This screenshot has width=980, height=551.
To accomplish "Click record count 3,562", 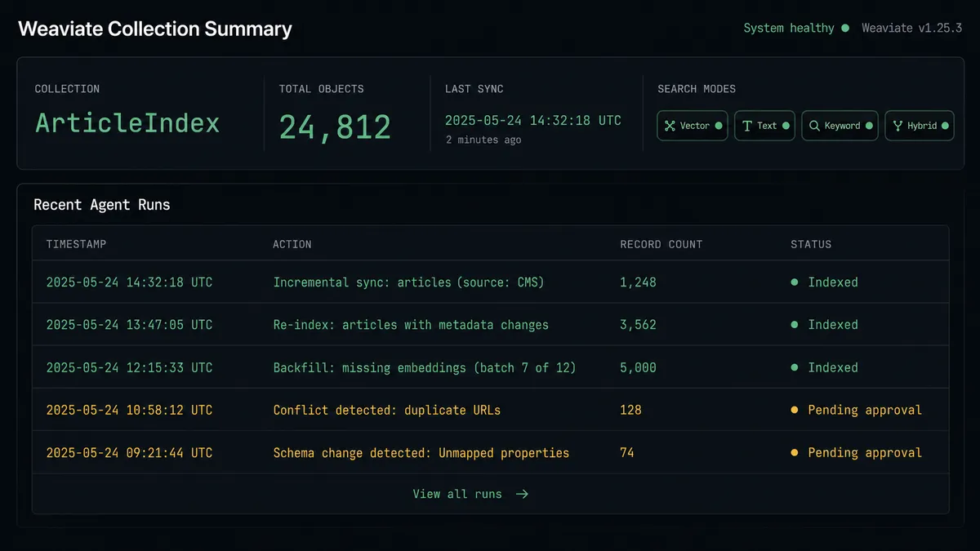I will pyautogui.click(x=638, y=325).
